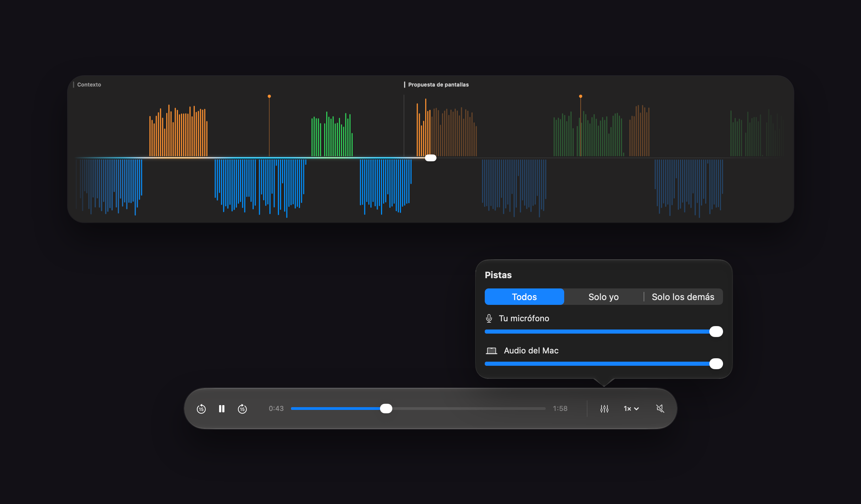
Task: Click the elapsed time 0:43
Action: (x=276, y=409)
